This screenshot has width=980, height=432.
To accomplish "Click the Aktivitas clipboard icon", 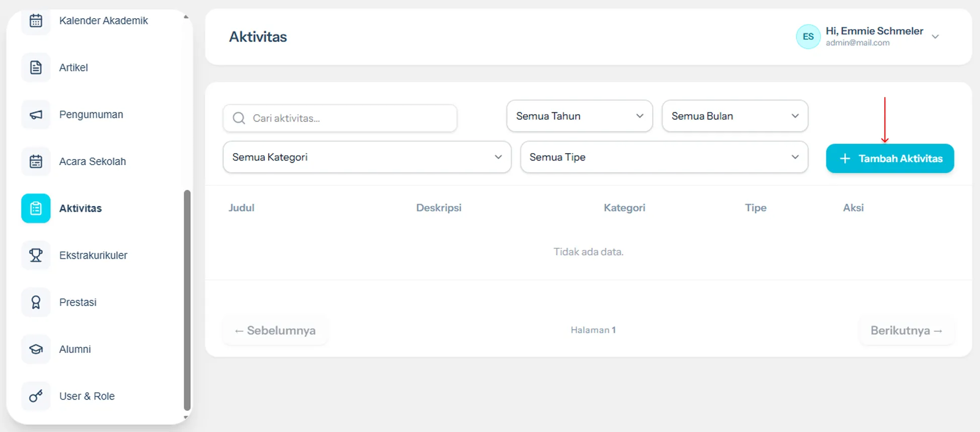I will 36,208.
